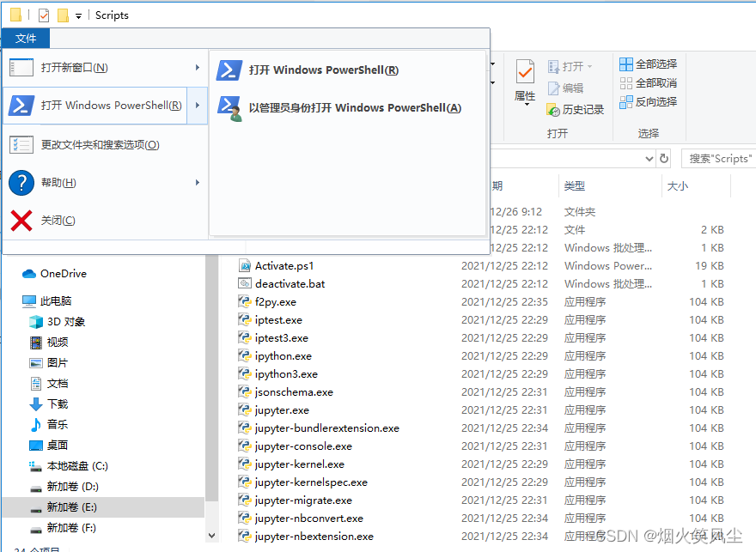Screen dimensions: 756x552
Task: Expand the 打开 Windows PowerShell submenu arrow
Action: point(197,105)
